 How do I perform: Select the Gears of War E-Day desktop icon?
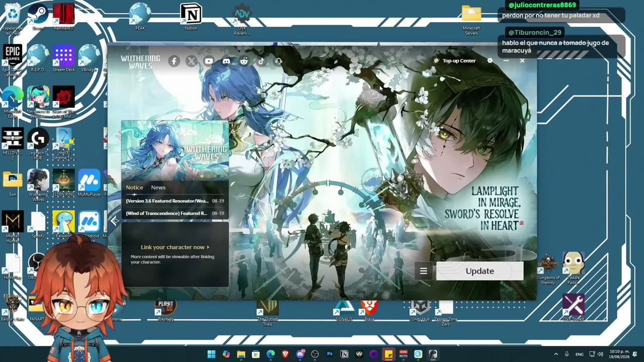[x=64, y=103]
